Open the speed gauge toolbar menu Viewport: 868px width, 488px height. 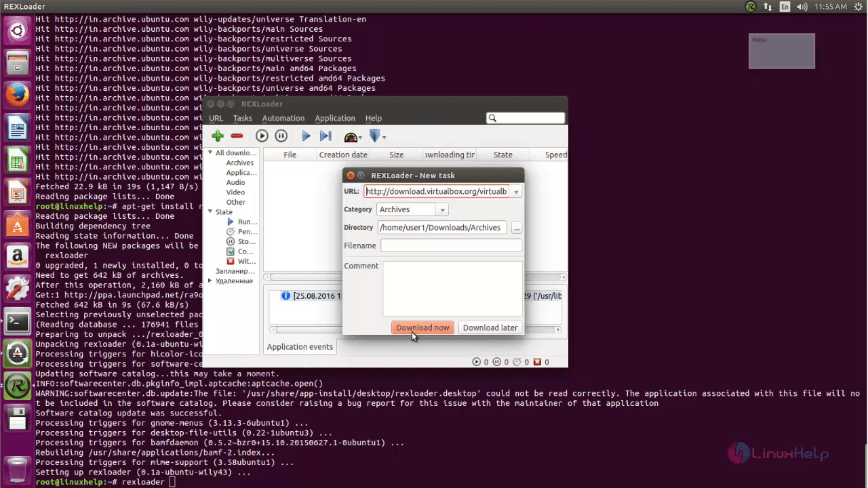pos(352,136)
